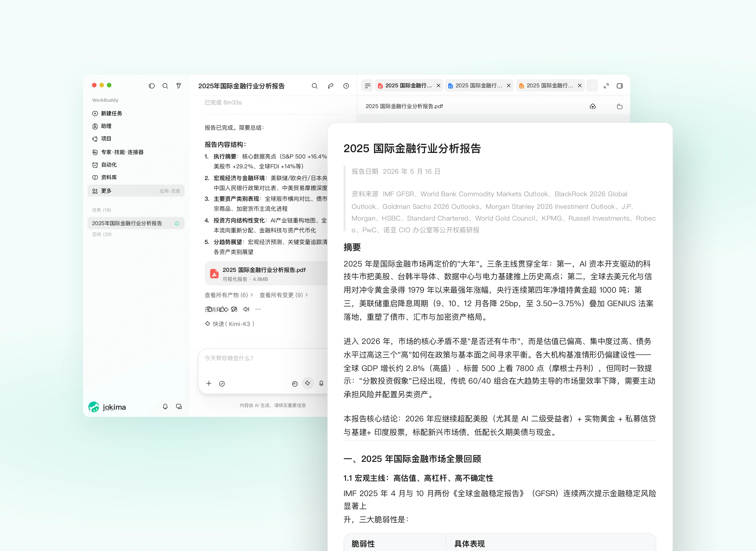Screen dimensions: 756x551
Task: Select task 2025年国际金融行业分析报告 in sidebar
Action: (x=136, y=223)
